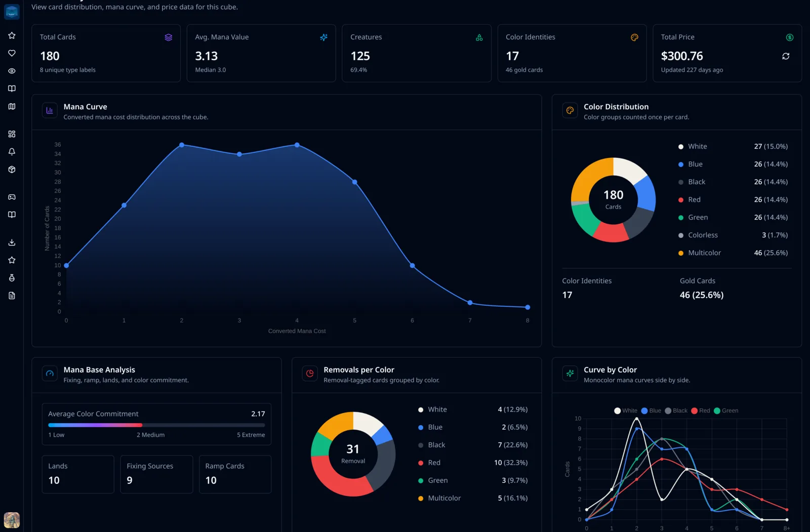Click the sparkle icon beside Curve by Color

tap(570, 374)
